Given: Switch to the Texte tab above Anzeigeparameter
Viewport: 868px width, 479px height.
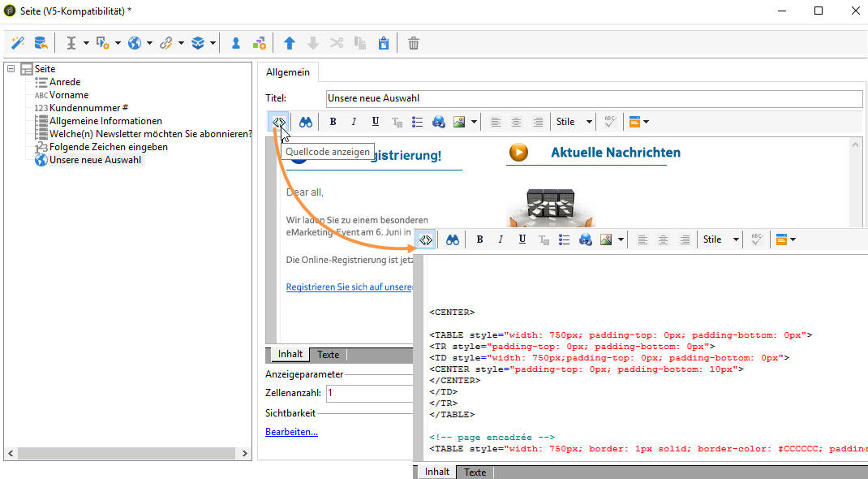Looking at the screenshot, I should (328, 355).
